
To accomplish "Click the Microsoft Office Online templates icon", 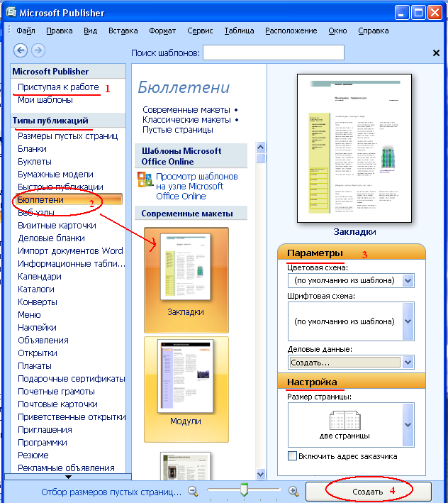I will coord(145,179).
